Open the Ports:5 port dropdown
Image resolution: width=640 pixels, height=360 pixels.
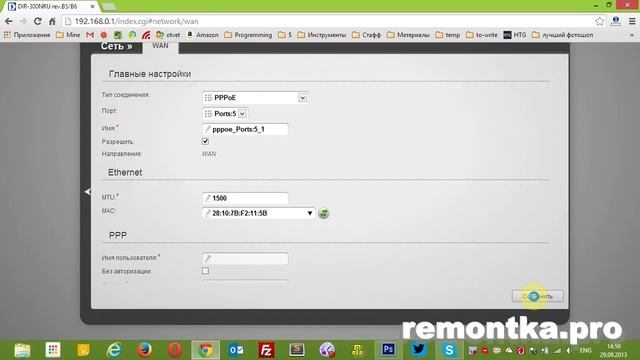click(225, 113)
